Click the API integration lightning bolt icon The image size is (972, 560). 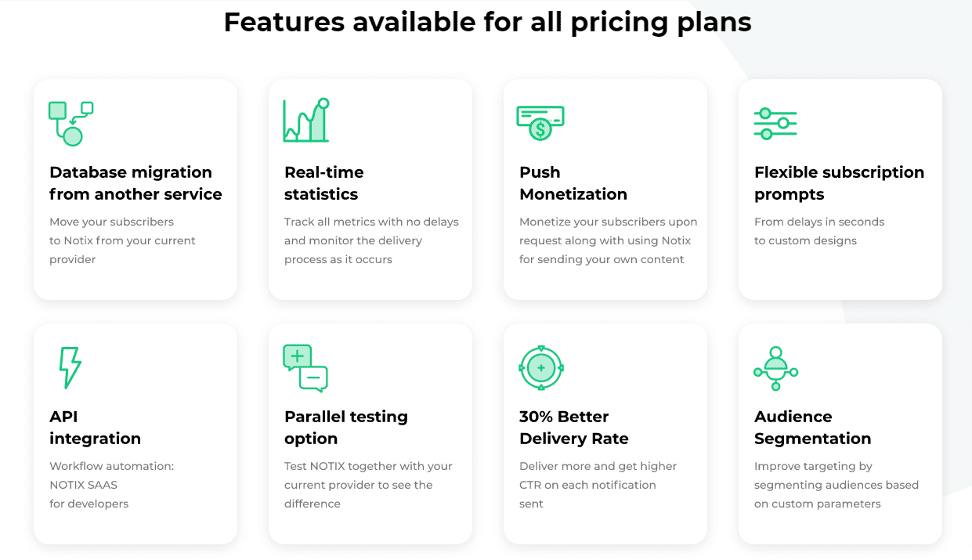click(70, 367)
